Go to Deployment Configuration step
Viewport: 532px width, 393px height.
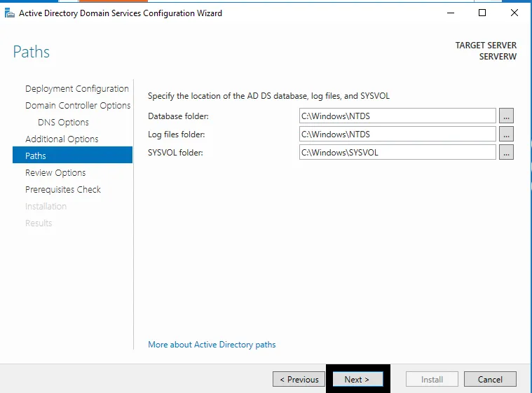(77, 89)
